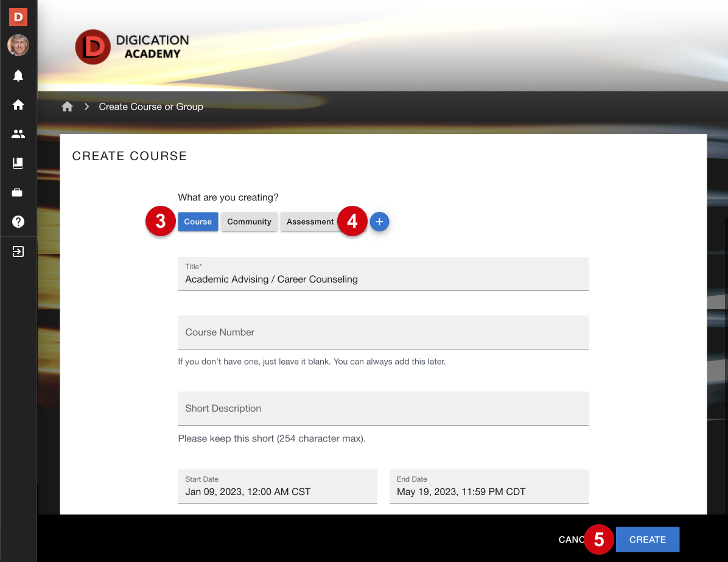The height and width of the screenshot is (562, 728).
Task: Click the logout arrow icon in sidebar
Action: point(18,251)
